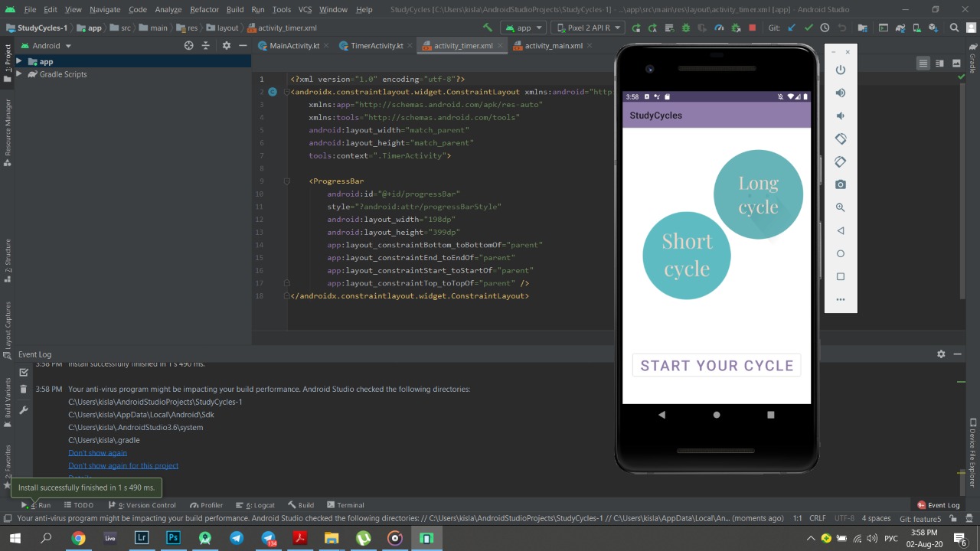
Task: Tap START YOUR CYCLE button in emulator
Action: [717, 366]
